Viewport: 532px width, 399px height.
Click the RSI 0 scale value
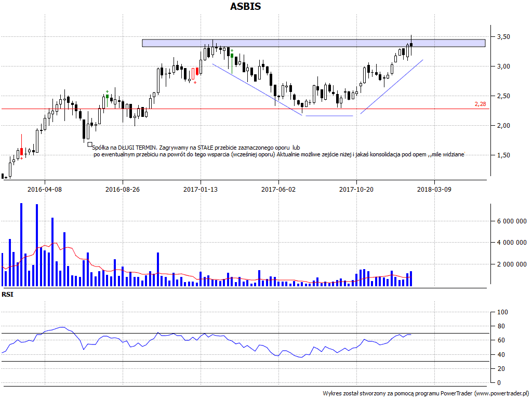pos(499,383)
